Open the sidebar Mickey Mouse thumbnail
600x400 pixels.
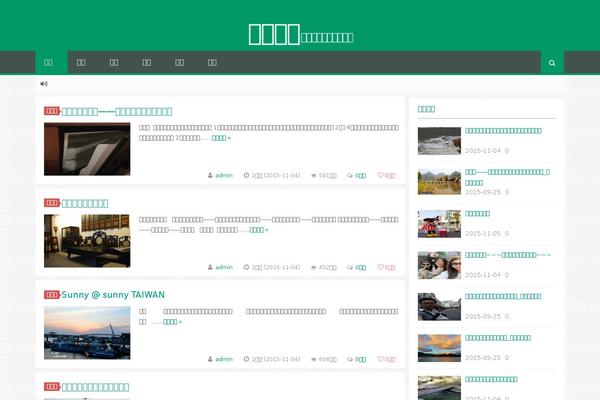439,224
